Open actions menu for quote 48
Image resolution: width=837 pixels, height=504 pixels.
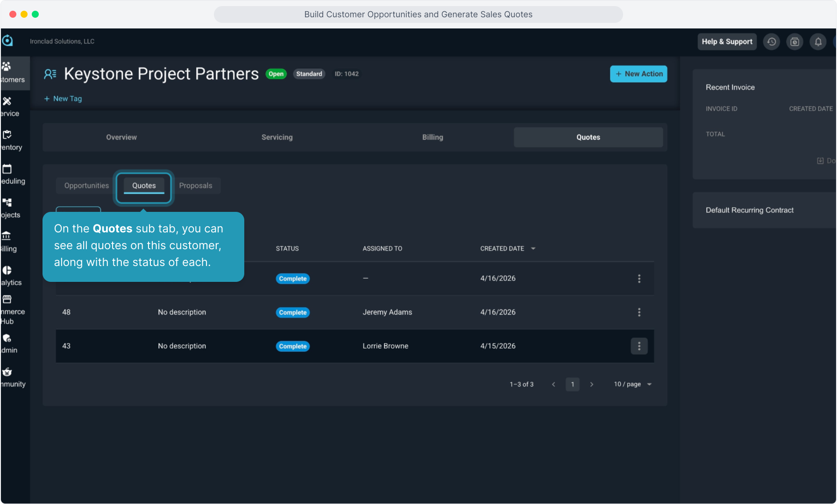[x=639, y=312]
